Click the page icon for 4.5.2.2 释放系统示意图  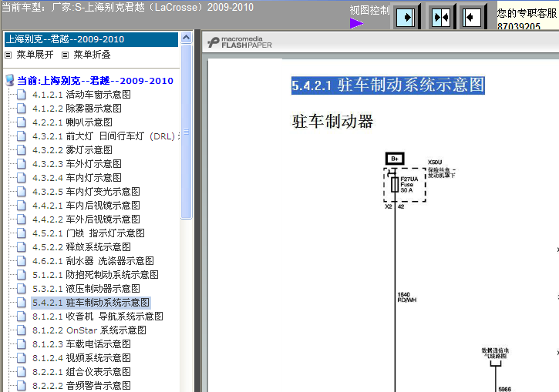pos(22,247)
